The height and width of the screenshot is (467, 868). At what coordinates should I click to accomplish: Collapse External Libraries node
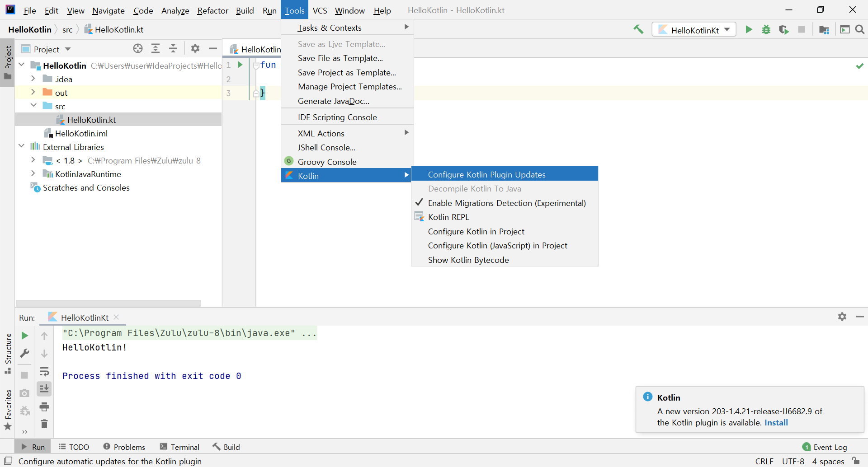coord(22,146)
